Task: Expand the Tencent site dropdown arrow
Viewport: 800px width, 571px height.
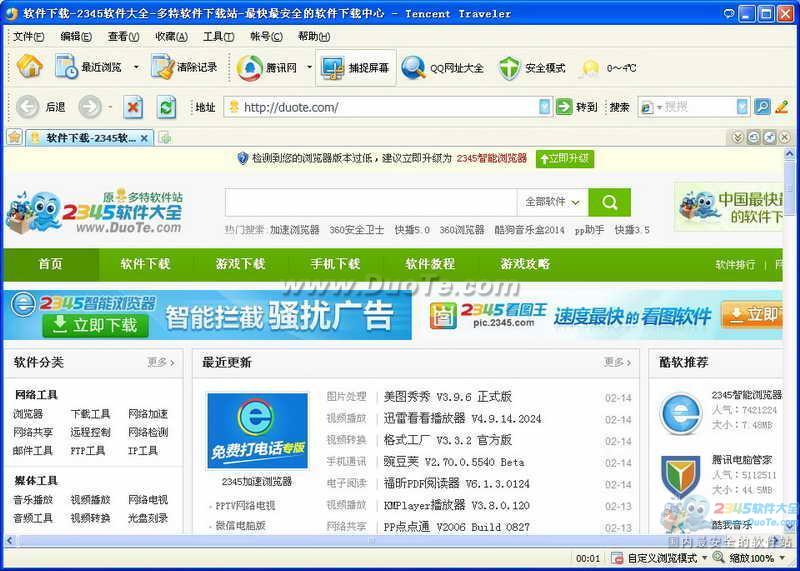Action: pyautogui.click(x=309, y=67)
